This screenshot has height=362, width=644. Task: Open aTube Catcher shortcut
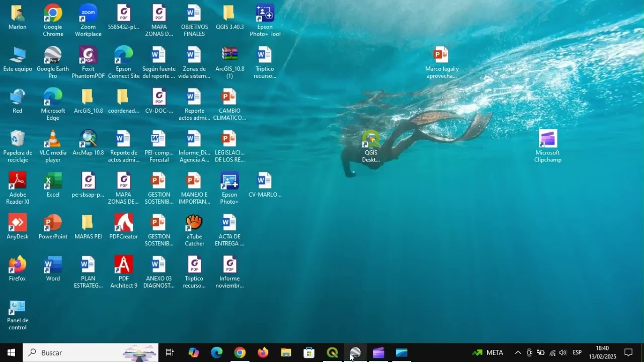pyautogui.click(x=194, y=230)
